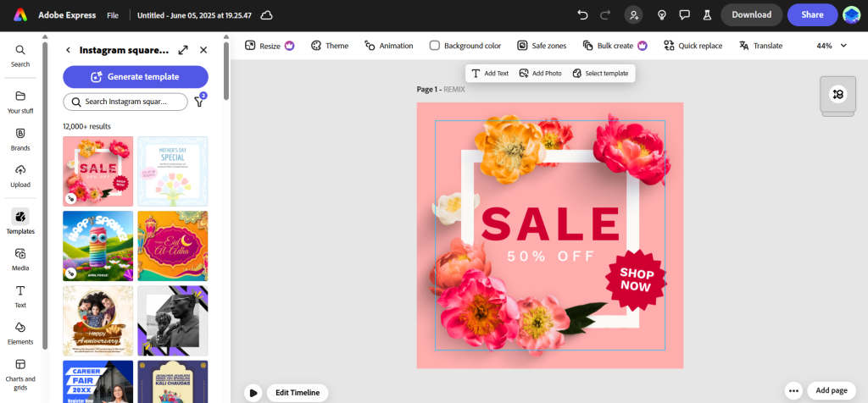Open the template filters icon
Screen dimensions: 868x403
tap(199, 101)
